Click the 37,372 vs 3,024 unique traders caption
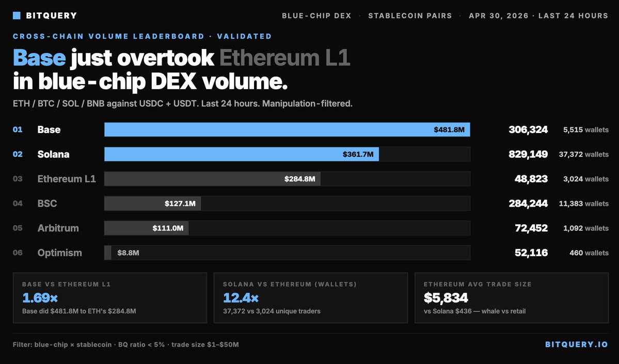This screenshot has width=619, height=364. pyautogui.click(x=272, y=311)
